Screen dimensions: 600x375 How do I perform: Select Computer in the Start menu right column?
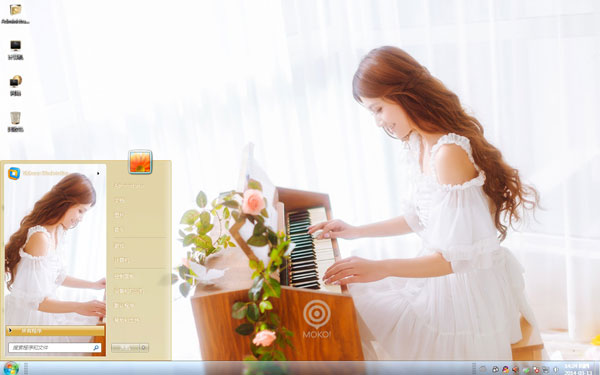tap(122, 260)
